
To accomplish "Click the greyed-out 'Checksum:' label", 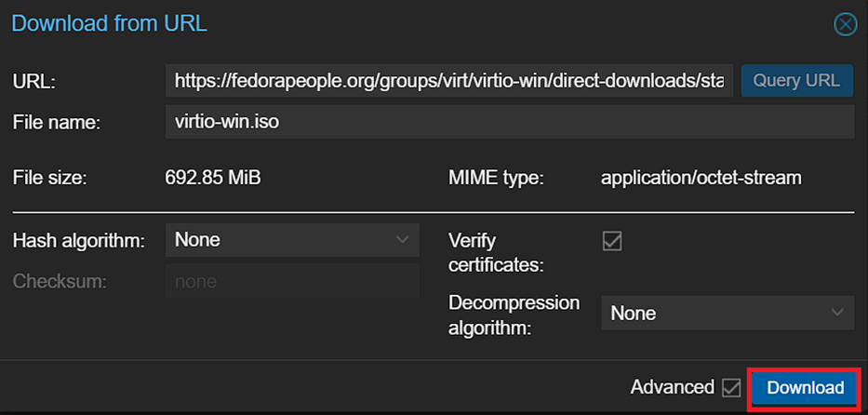I will (60, 281).
